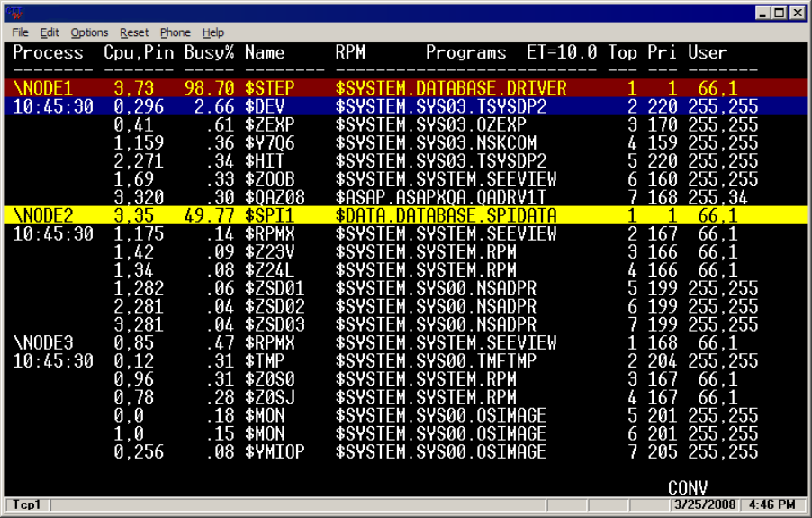Click the $SPI1 process in the yellow row
The height and width of the screenshot is (518, 812).
269,215
